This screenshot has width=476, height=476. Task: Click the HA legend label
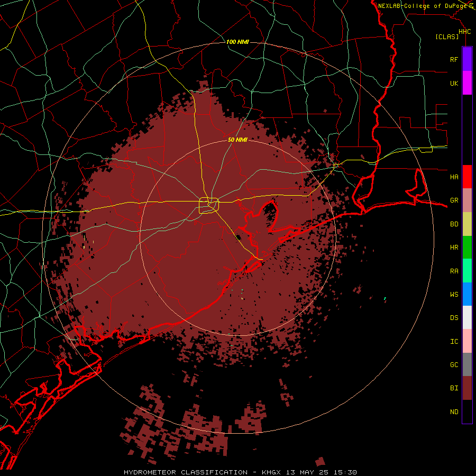454,177
